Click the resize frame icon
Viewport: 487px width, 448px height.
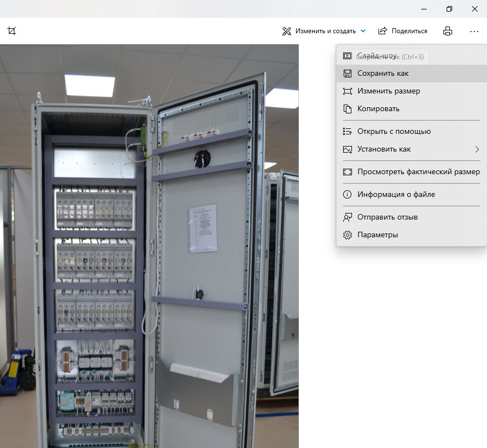click(x=347, y=91)
